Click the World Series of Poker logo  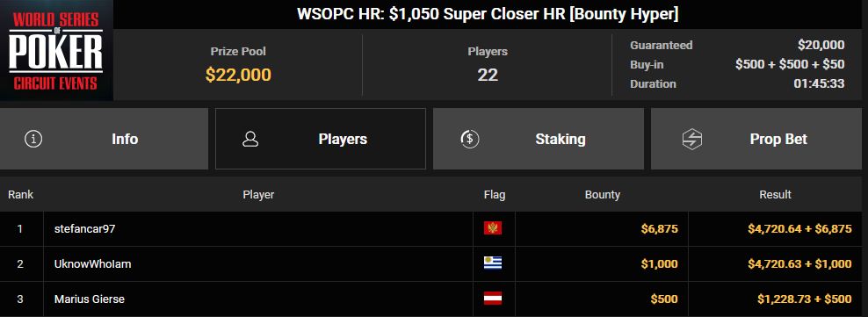coord(56,50)
